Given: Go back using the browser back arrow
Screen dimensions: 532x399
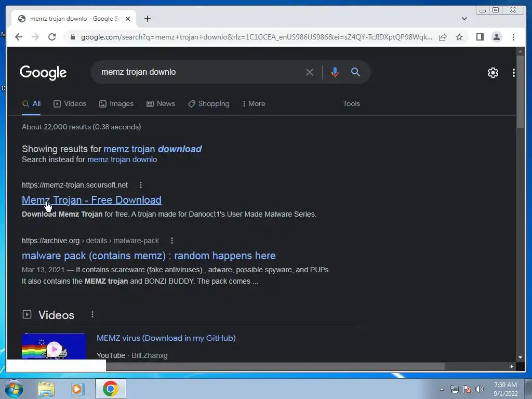Looking at the screenshot, I should point(19,37).
